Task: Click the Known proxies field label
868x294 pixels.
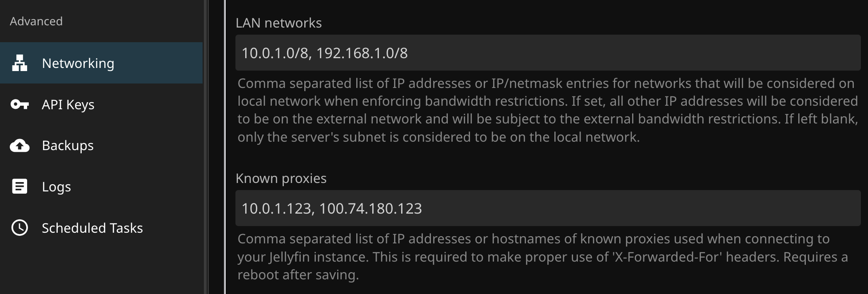Action: (281, 179)
